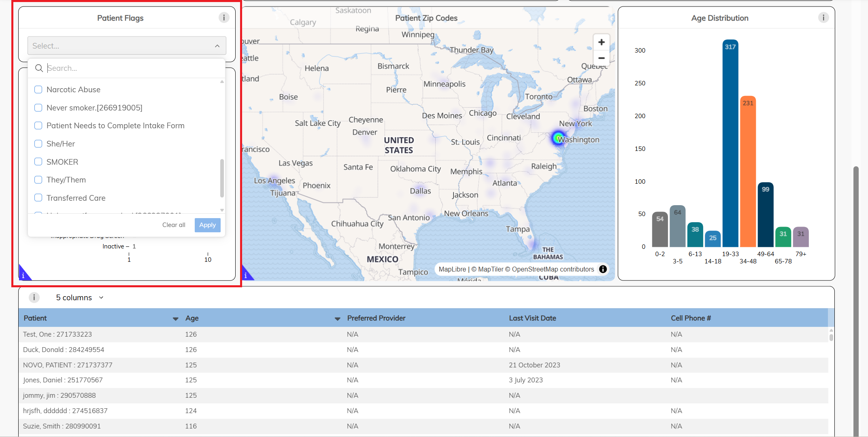Screen dimensions: 868x437
Task: Click the info icon beside 5 columns
Action: pyautogui.click(x=34, y=297)
